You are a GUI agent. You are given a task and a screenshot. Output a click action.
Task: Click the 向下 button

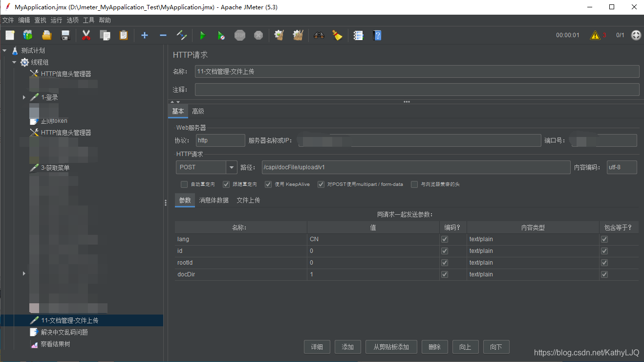(x=496, y=347)
